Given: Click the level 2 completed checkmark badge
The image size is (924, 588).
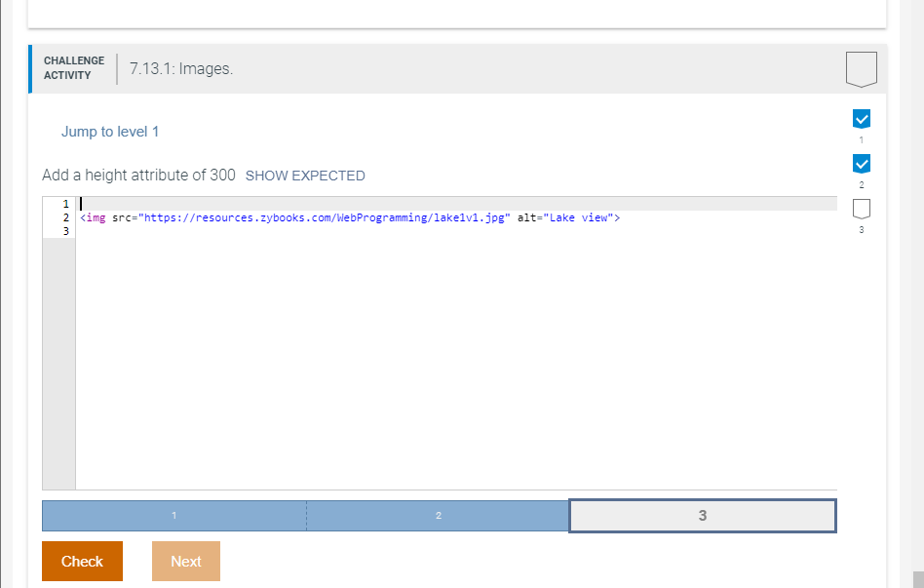Looking at the screenshot, I should 861,164.
